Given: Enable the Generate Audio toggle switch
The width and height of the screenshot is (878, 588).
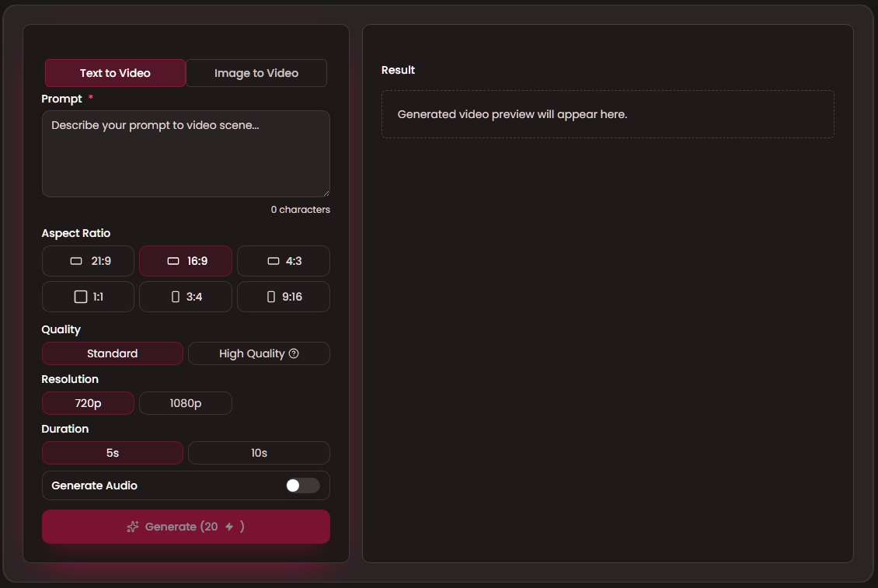Looking at the screenshot, I should click(302, 485).
